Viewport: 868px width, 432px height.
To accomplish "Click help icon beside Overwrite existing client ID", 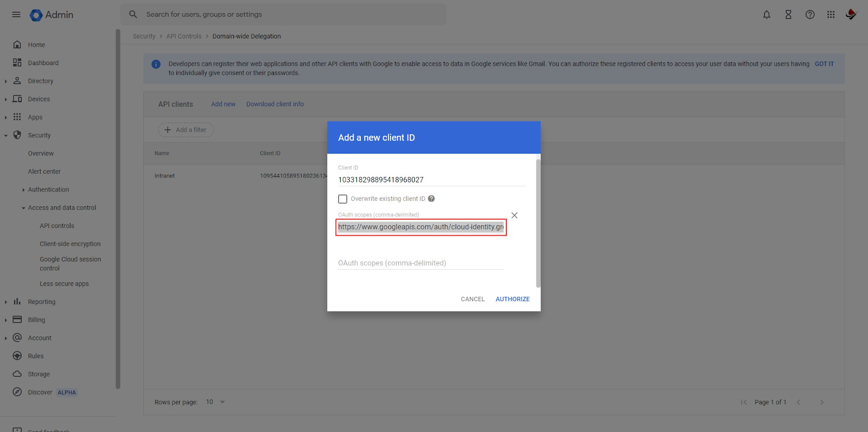I will point(431,199).
